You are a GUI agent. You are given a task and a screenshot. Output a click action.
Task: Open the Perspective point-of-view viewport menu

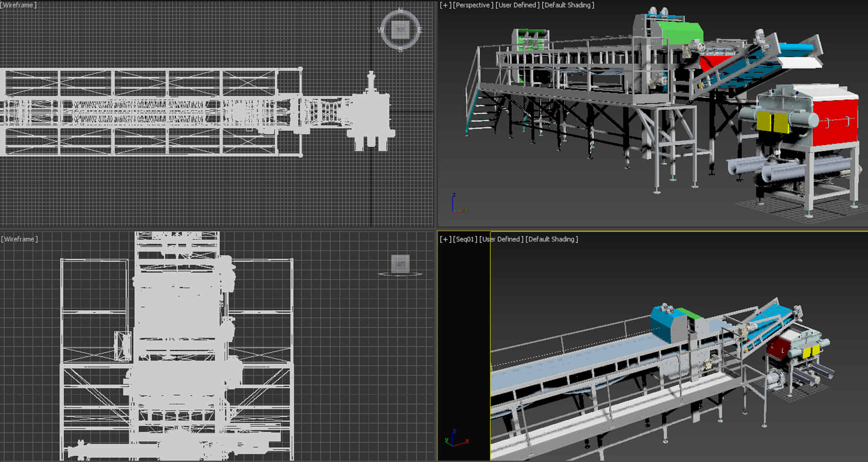click(473, 5)
